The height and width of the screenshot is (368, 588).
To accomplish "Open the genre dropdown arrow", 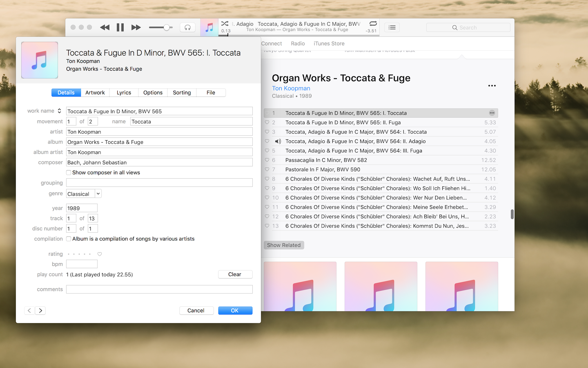I will tap(98, 194).
